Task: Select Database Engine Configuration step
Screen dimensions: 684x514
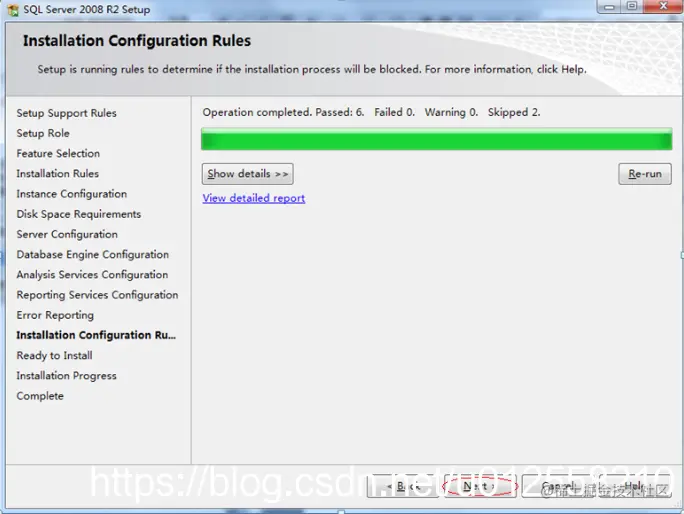Action: (x=92, y=254)
